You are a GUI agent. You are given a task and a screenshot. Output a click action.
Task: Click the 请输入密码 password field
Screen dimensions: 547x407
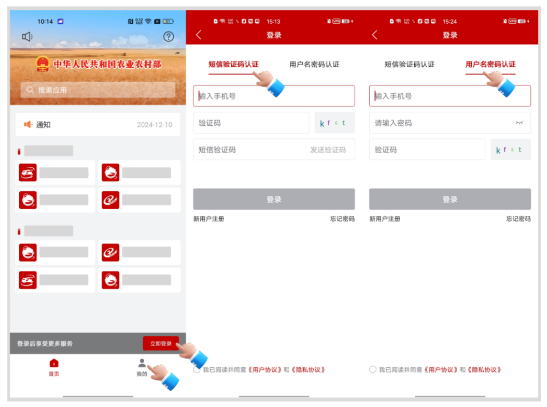450,123
